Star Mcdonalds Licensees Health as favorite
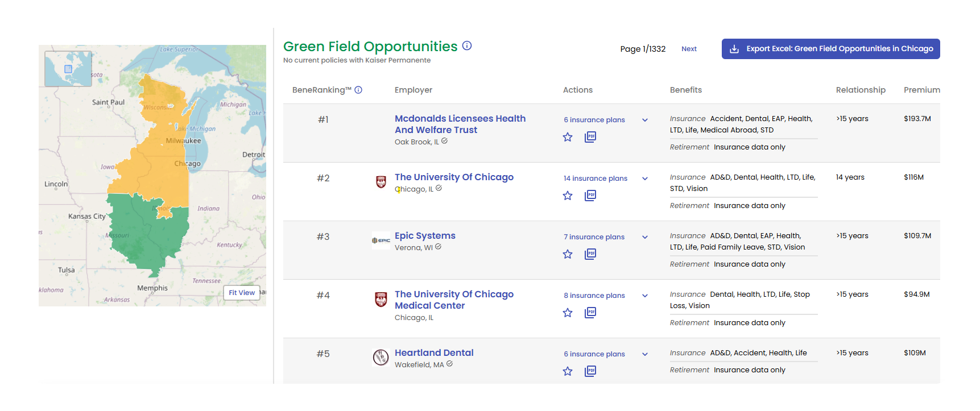Screen dimensions: 980x411 568,137
